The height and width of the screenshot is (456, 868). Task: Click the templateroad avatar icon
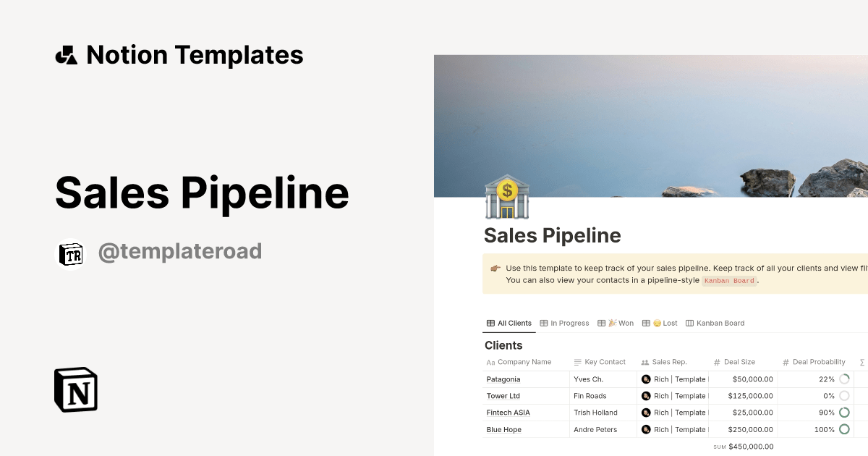[70, 253]
